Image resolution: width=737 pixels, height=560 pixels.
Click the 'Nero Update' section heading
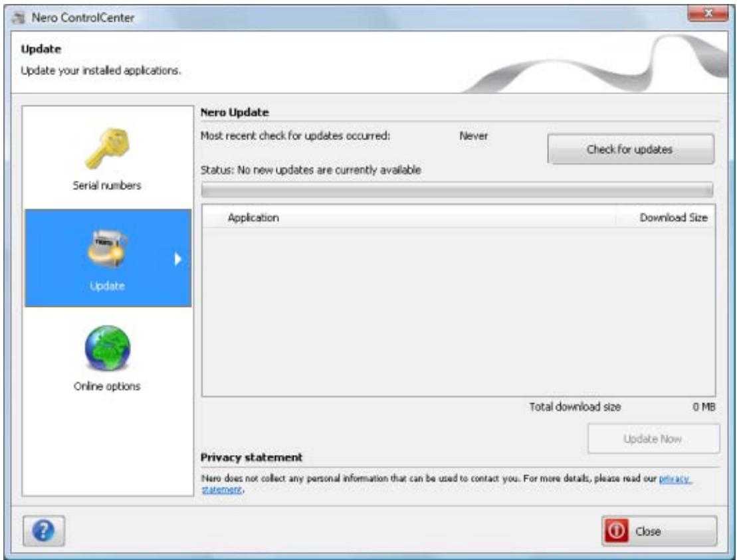pos(235,112)
